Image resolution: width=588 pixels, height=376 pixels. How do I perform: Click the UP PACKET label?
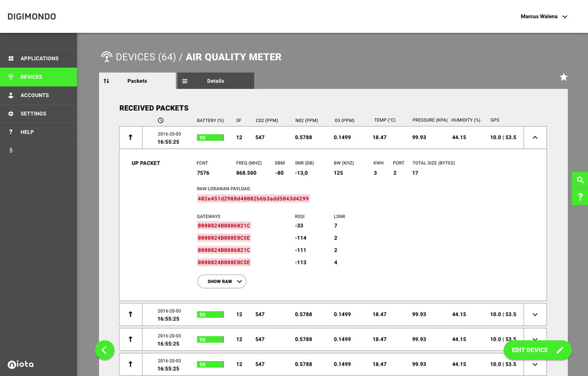coord(146,163)
